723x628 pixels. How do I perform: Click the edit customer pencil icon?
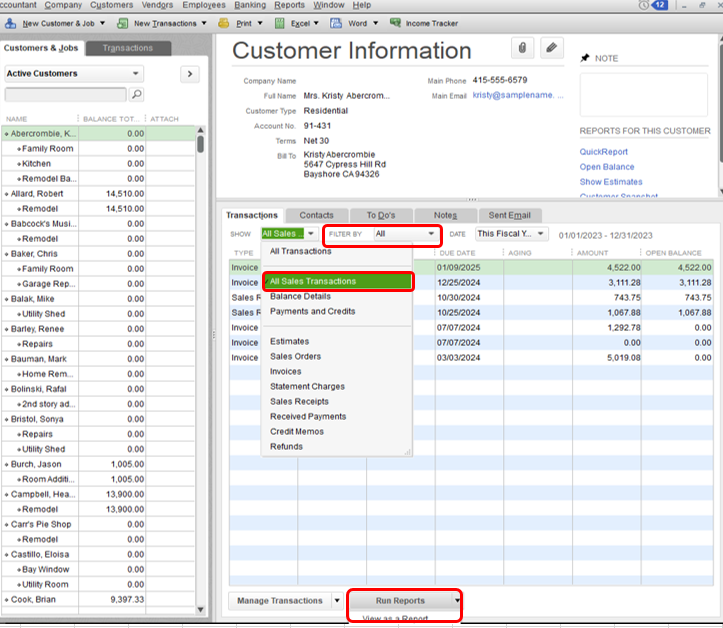(x=551, y=48)
